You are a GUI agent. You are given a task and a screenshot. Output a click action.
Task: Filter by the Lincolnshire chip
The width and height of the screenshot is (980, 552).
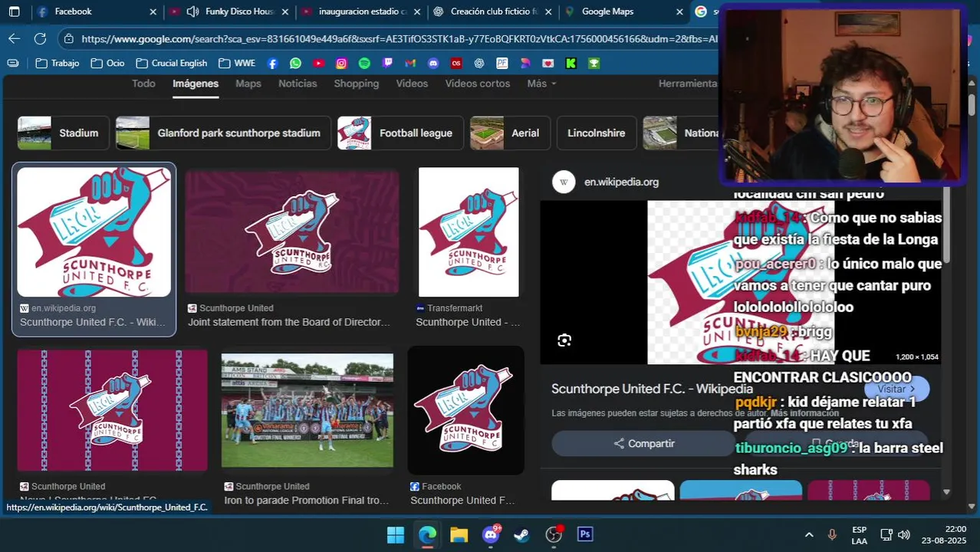point(597,133)
